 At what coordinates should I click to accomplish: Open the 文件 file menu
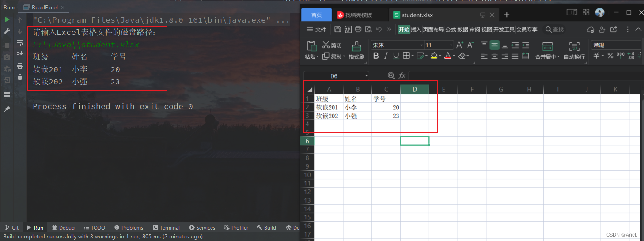[x=316, y=30]
